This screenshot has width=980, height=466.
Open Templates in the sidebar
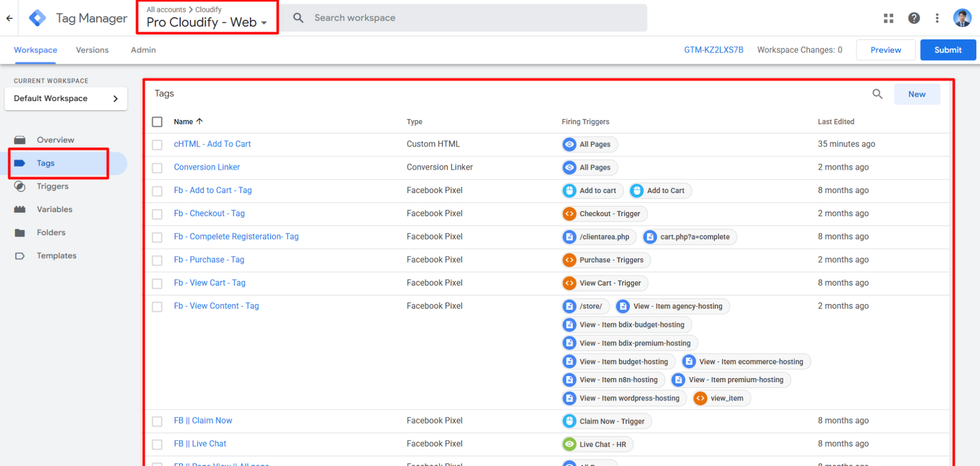(56, 256)
